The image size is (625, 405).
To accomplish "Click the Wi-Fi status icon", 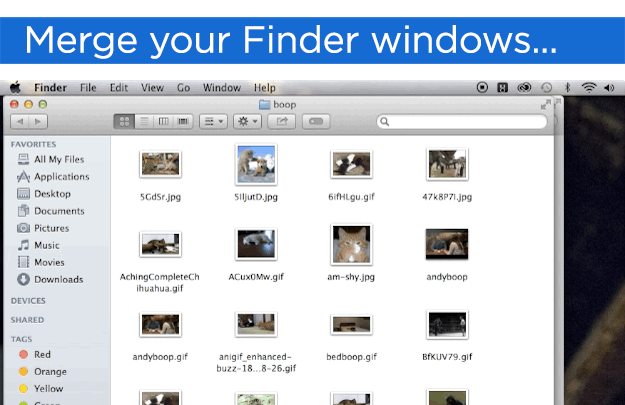I will tap(589, 87).
